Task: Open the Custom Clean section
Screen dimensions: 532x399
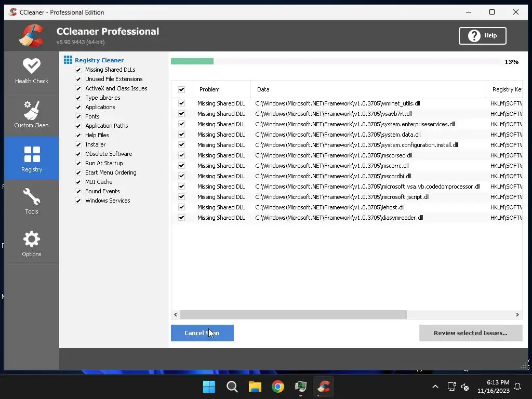Action: coord(32,114)
